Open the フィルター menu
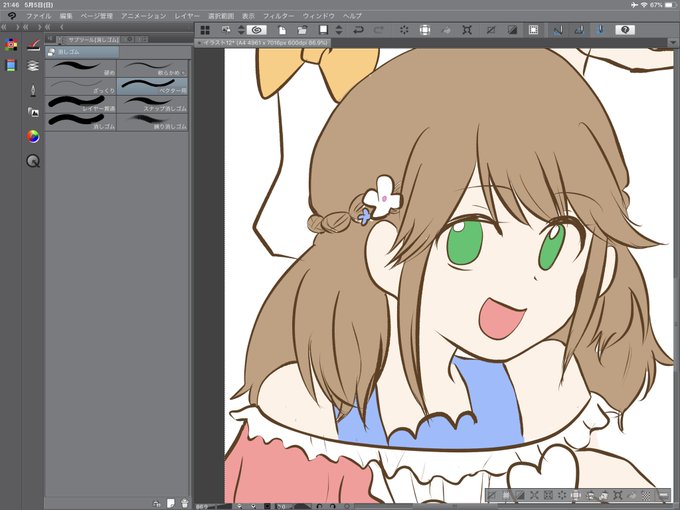 278,16
